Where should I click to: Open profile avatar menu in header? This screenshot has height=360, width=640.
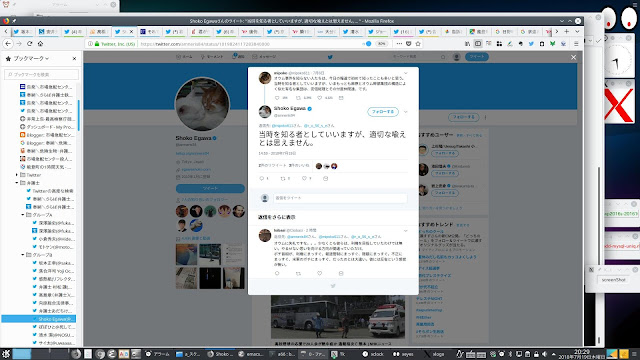(457, 57)
